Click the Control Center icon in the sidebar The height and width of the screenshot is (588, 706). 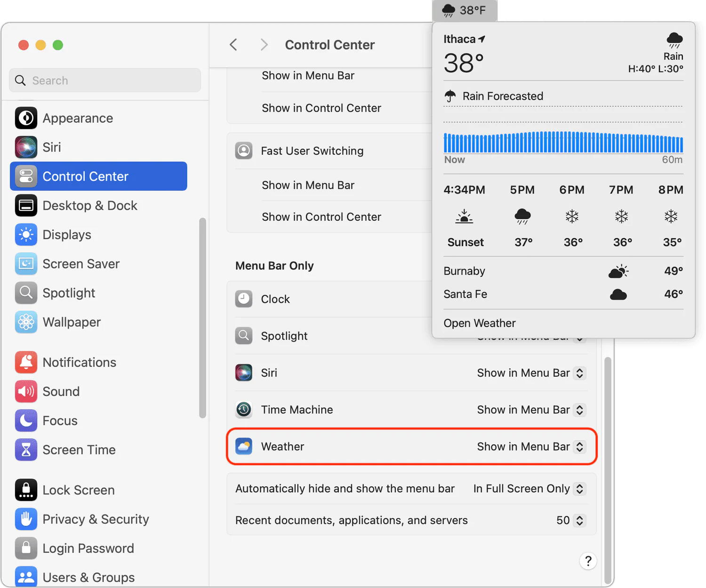pyautogui.click(x=26, y=177)
